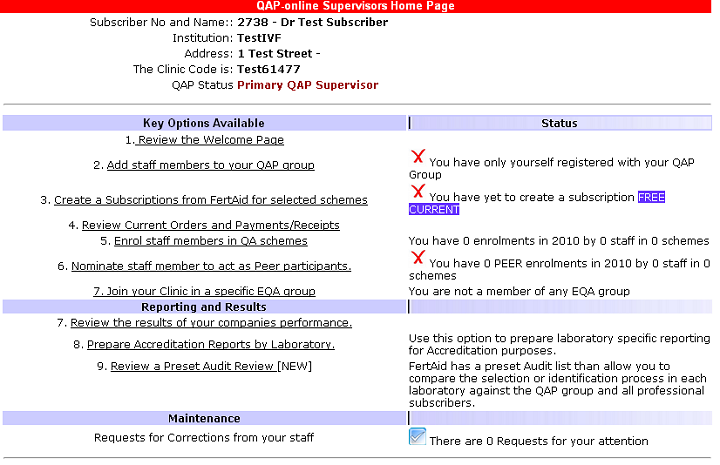Image resolution: width=720 pixels, height=465 pixels.
Task: Open Enrol staff members in QA schemes
Action: coord(211,241)
